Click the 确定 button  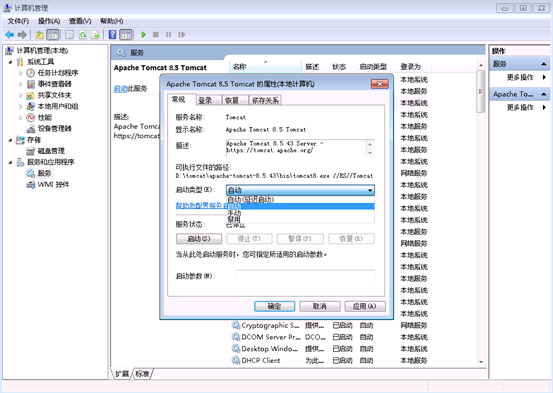(x=274, y=306)
